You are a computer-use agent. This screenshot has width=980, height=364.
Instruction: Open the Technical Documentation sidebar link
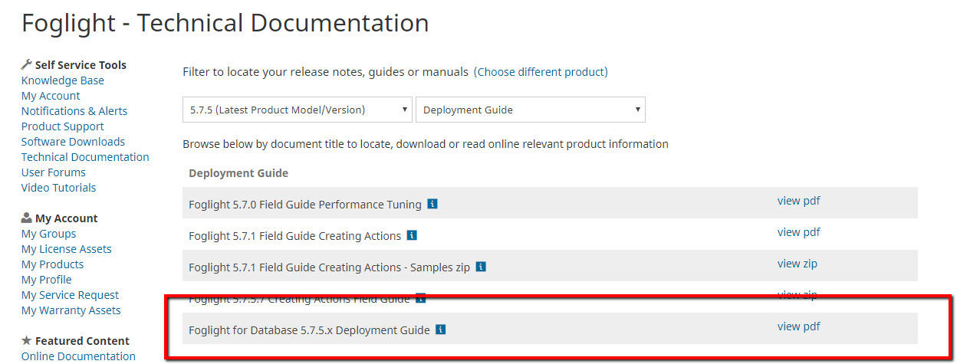pyautogui.click(x=85, y=157)
